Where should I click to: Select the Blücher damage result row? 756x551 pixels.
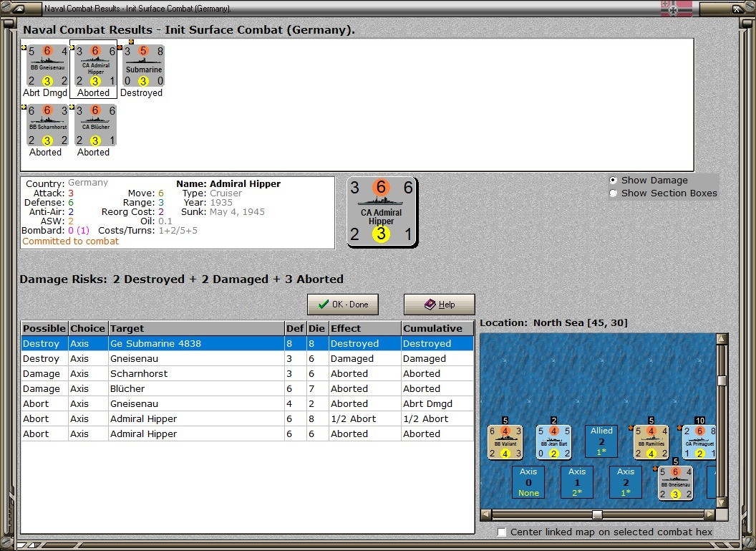(247, 388)
